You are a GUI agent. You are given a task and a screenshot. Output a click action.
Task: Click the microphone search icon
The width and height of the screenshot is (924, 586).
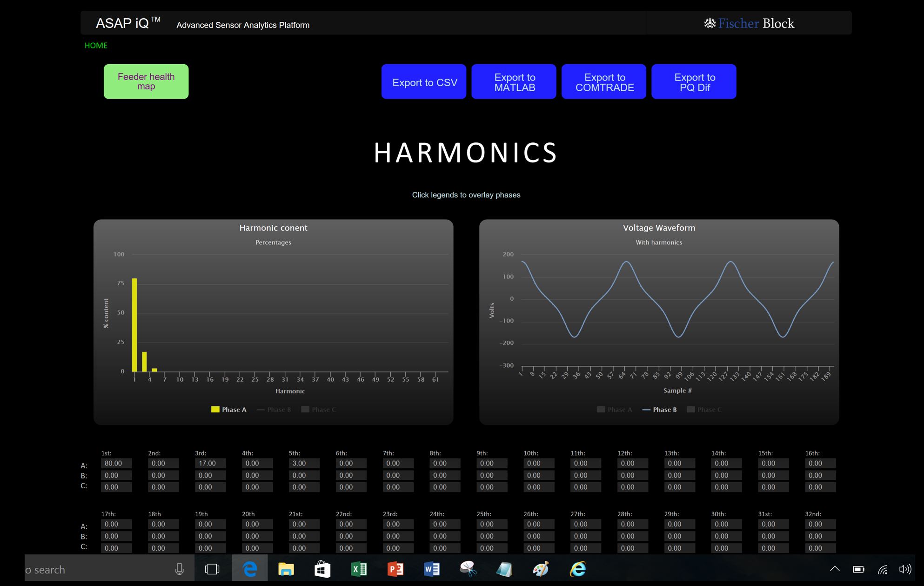179,569
